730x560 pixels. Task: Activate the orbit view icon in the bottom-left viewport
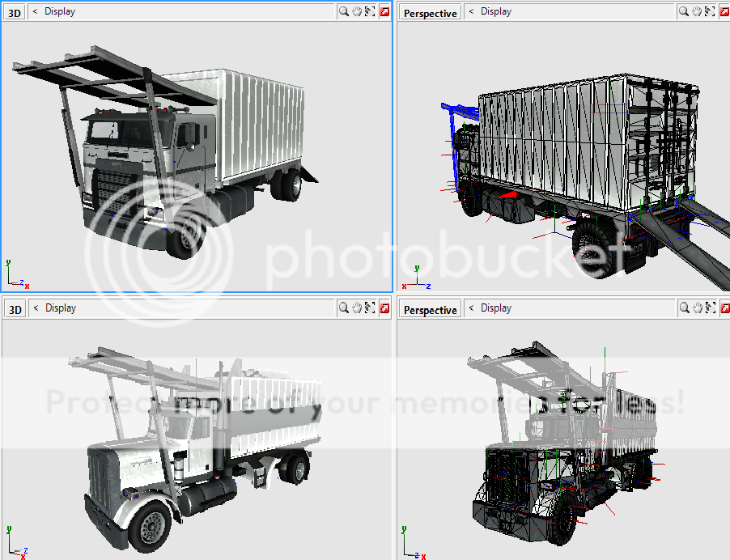(370, 308)
